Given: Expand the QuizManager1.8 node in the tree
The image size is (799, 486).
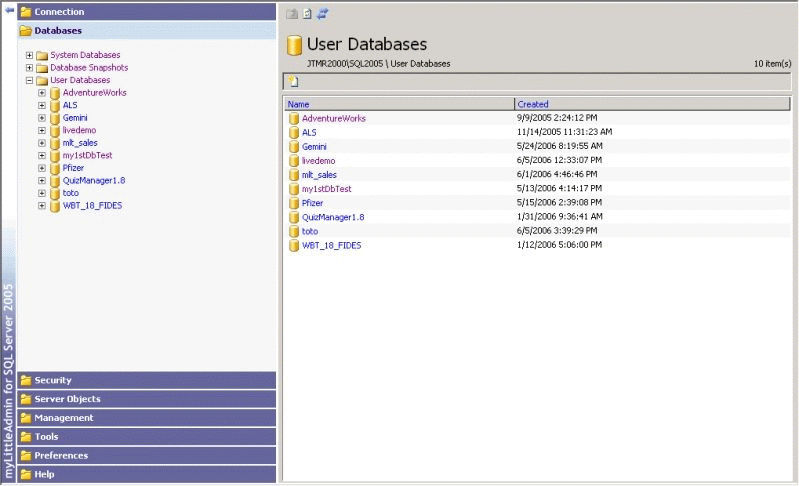Looking at the screenshot, I should 42,181.
